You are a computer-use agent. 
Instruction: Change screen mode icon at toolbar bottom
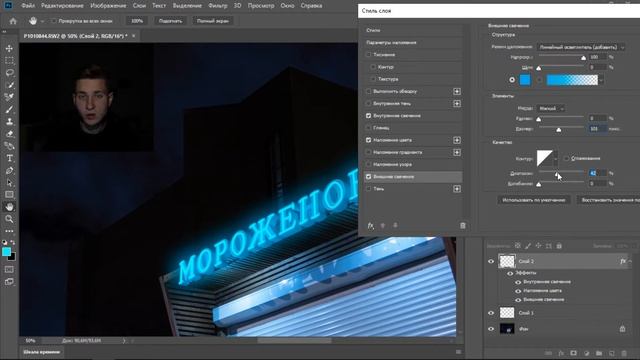coord(9,282)
